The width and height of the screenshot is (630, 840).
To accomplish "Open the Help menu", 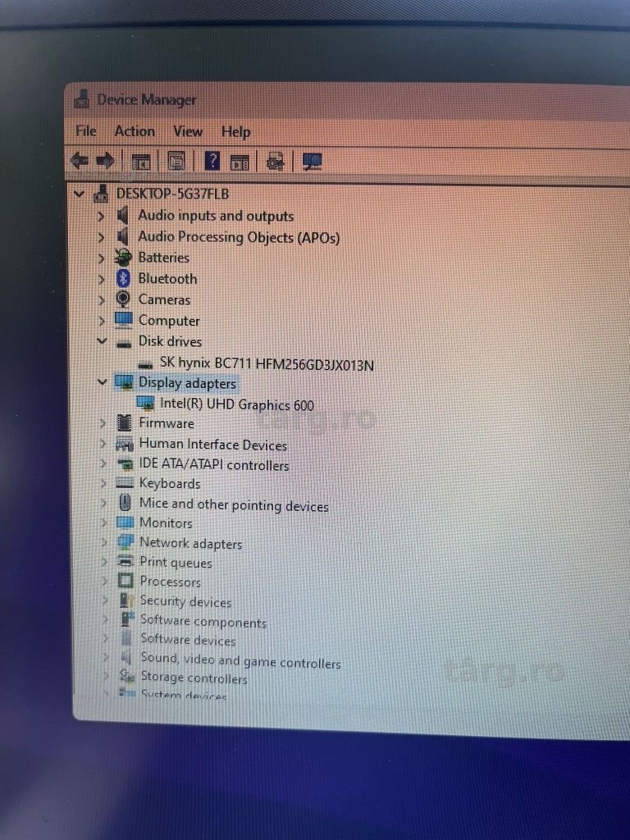I will 235,132.
